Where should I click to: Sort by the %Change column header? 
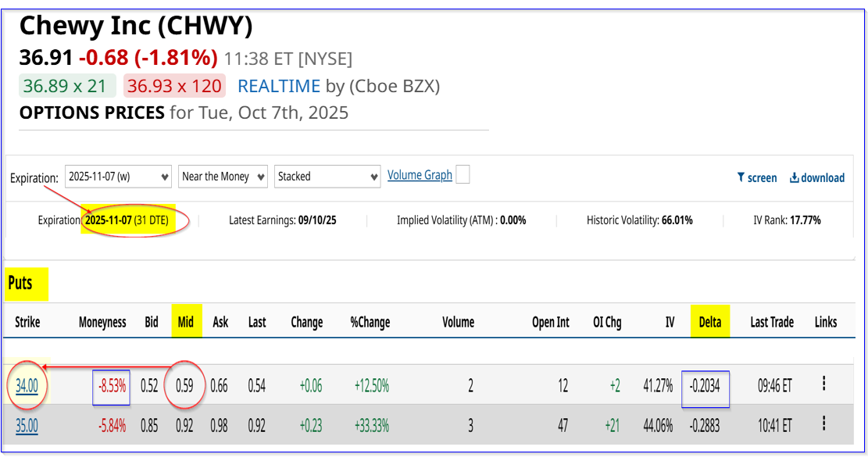pos(370,322)
